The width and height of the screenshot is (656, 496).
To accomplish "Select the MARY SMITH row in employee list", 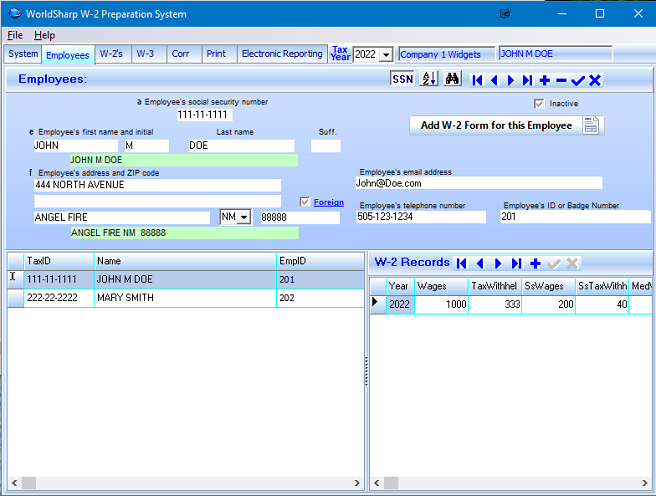I will click(x=125, y=298).
